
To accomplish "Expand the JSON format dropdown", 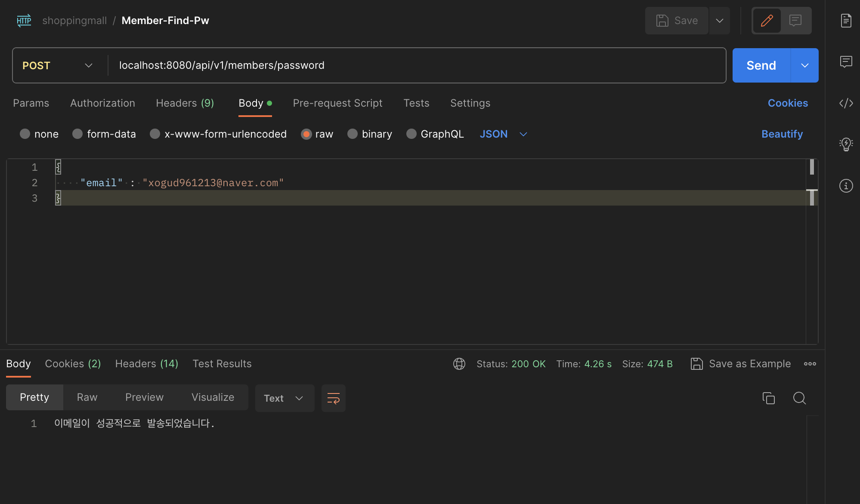I will [x=503, y=134].
